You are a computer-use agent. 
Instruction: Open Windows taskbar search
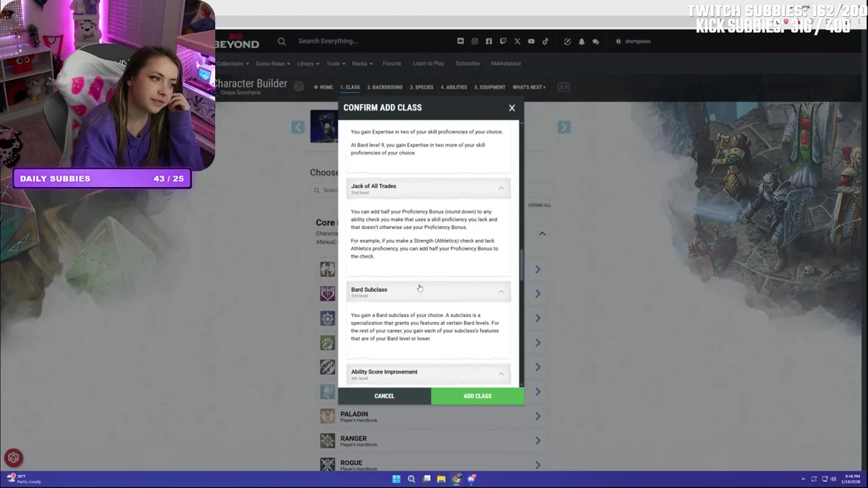[411, 479]
